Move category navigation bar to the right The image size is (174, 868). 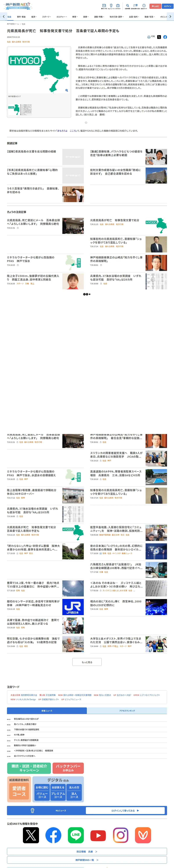(x=170, y=16)
